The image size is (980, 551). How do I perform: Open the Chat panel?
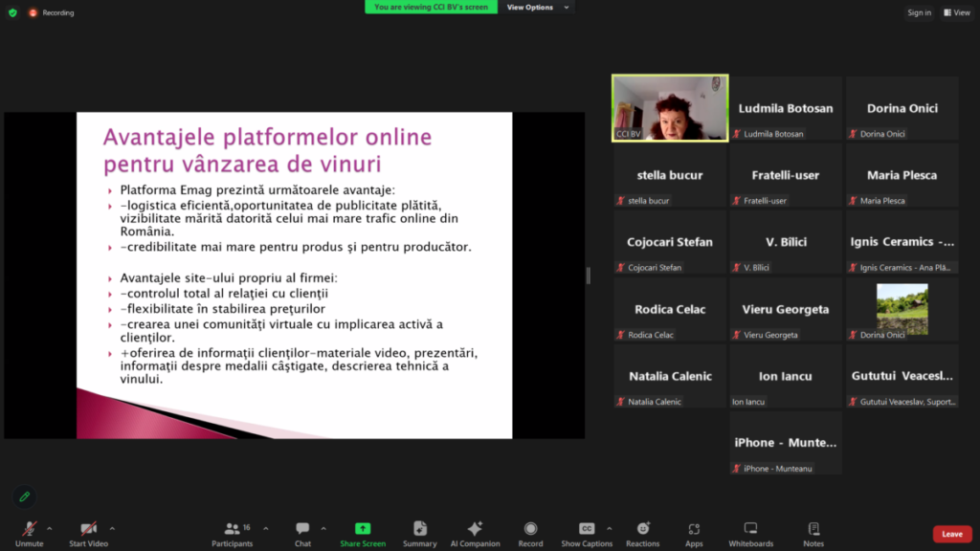[302, 534]
